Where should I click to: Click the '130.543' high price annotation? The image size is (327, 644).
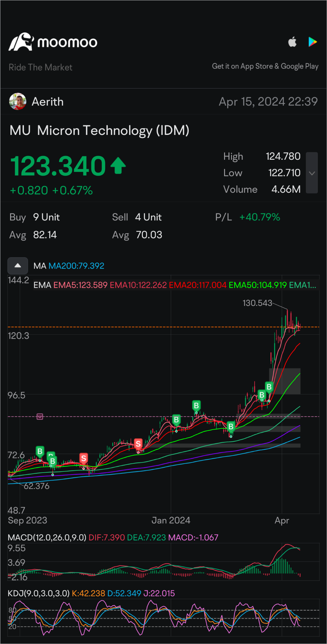[257, 303]
